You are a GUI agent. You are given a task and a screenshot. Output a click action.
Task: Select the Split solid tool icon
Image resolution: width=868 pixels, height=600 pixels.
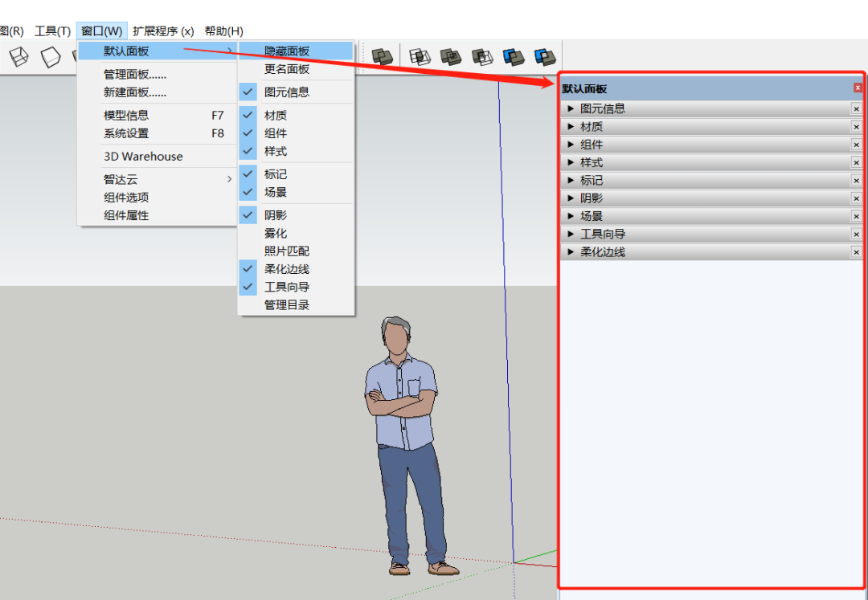click(545, 56)
